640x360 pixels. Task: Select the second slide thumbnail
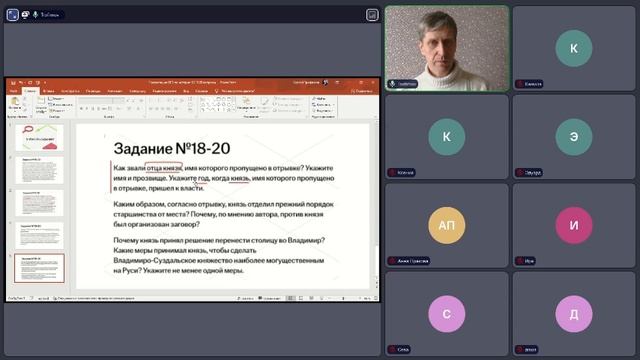tap(39, 171)
